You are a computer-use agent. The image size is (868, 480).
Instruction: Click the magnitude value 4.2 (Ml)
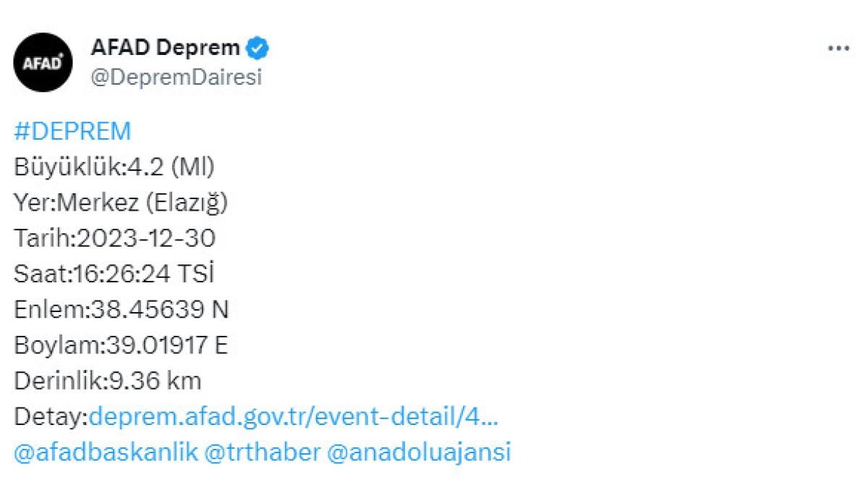(x=171, y=168)
